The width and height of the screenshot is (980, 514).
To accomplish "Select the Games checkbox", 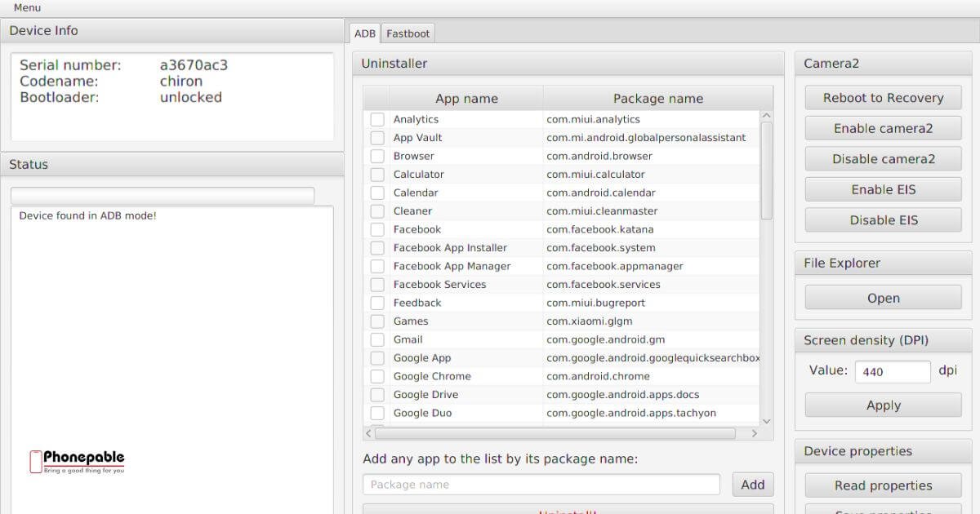I will coord(377,321).
